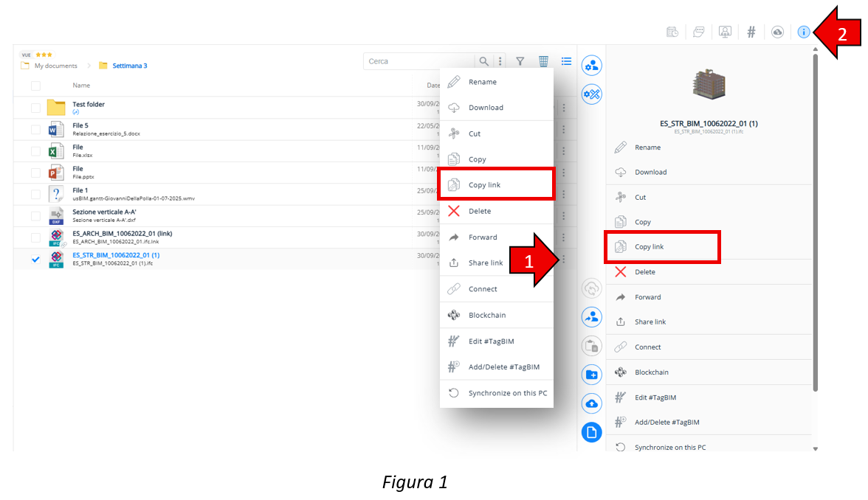Screen dimensions: 868x500
Task: Uncheck the ES_STR_BIM_10062022_01 (1) file checkbox
Action: coord(35,259)
